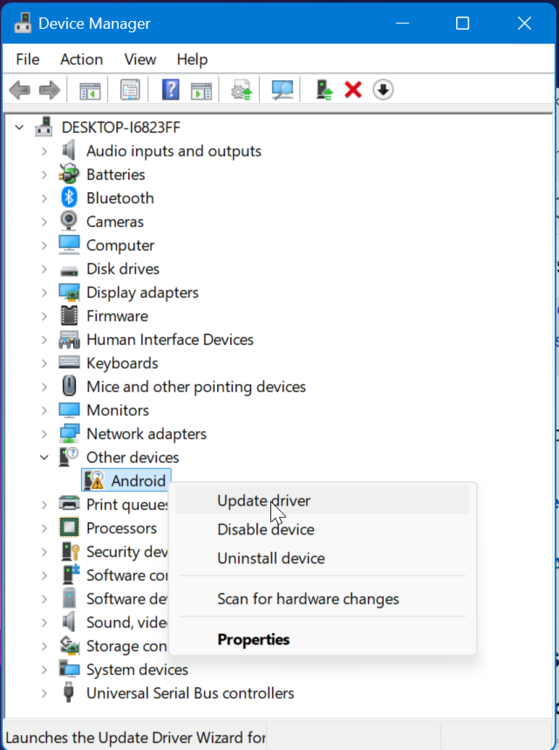Expand the Display adapters chevron
Image resolution: width=559 pixels, height=750 pixels.
44,292
